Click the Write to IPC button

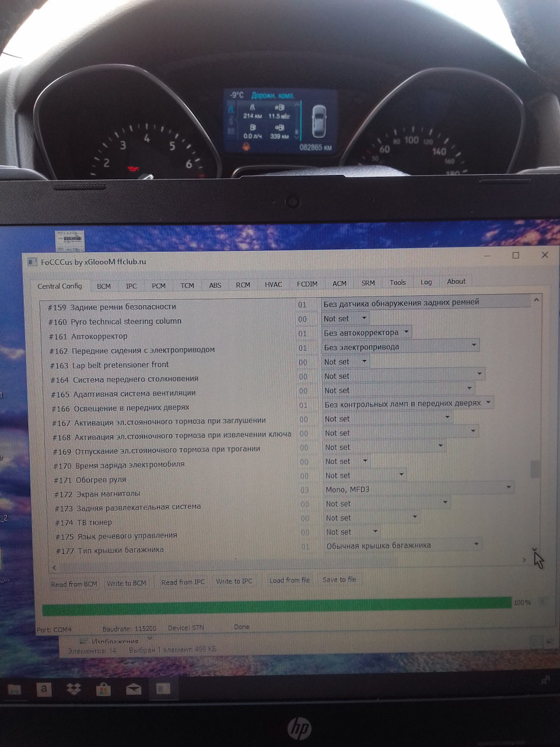tap(234, 581)
